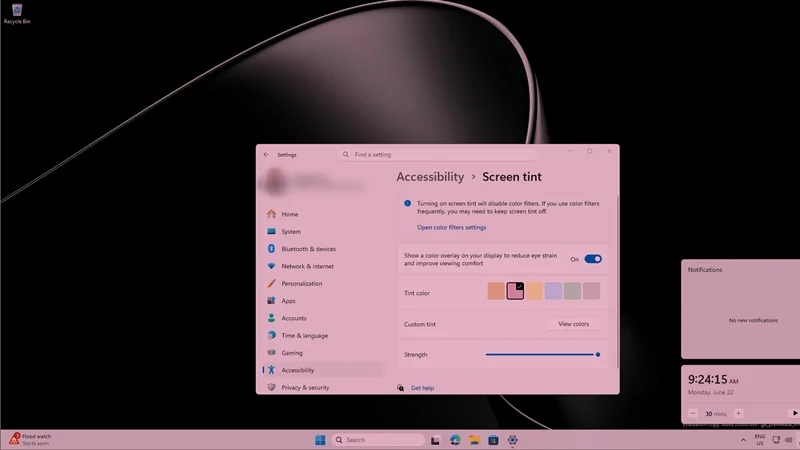Open the Recycle Bin desktop icon
Screen dimensions: 800x450
(x=17, y=14)
